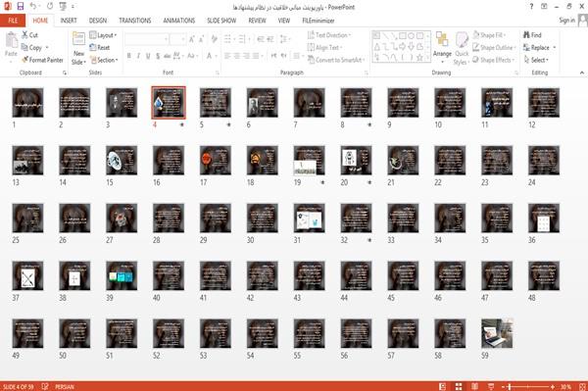Toggle text Shadow formatting
The image size is (588, 391).
point(158,56)
